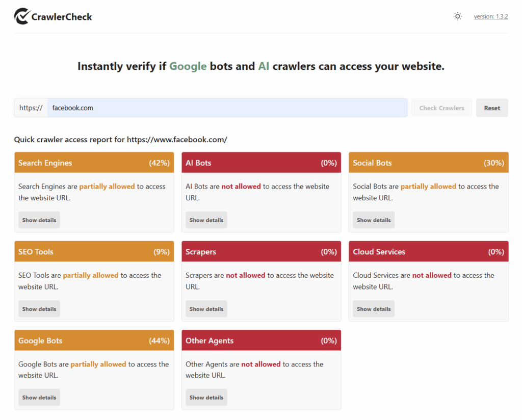Click the (44%) Google Bots score
Image resolution: width=522 pixels, height=420 pixels.
tap(159, 341)
